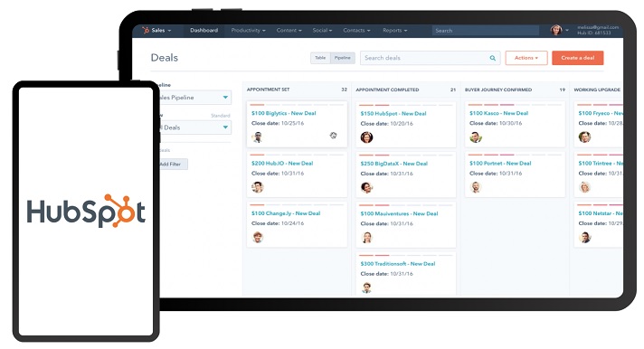Open the $100 Kasco - New Deal link
This screenshot has height=349, width=644.
tap(498, 113)
